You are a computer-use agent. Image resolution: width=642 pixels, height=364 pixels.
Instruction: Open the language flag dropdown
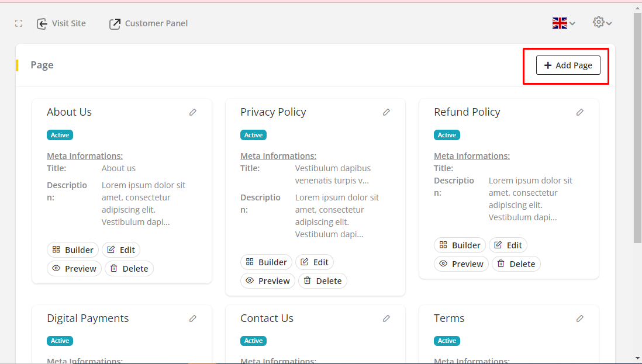point(564,23)
